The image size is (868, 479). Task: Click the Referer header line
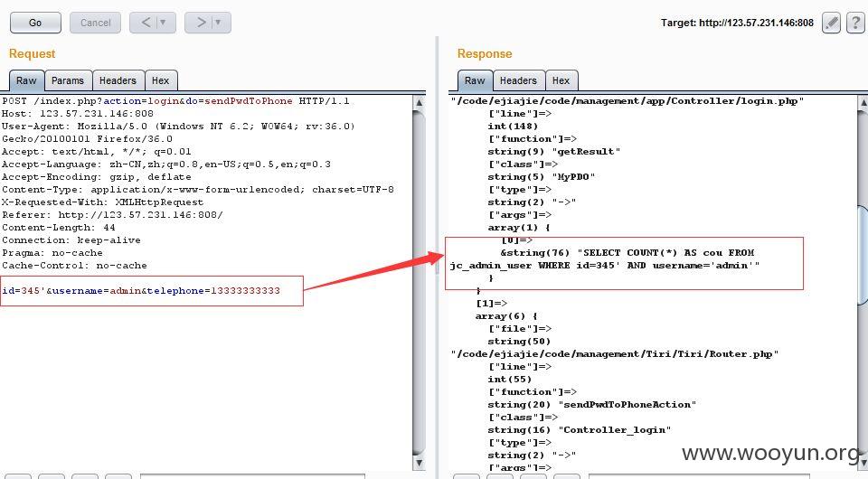(112, 215)
